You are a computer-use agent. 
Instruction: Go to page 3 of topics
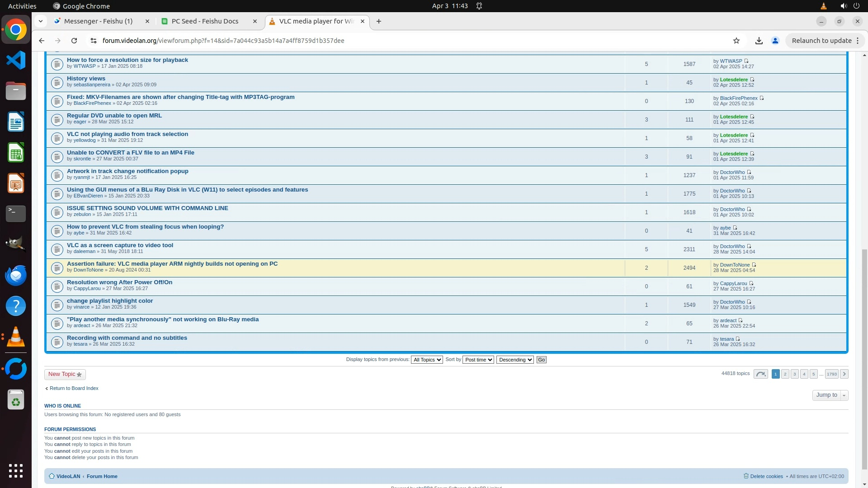tap(794, 374)
